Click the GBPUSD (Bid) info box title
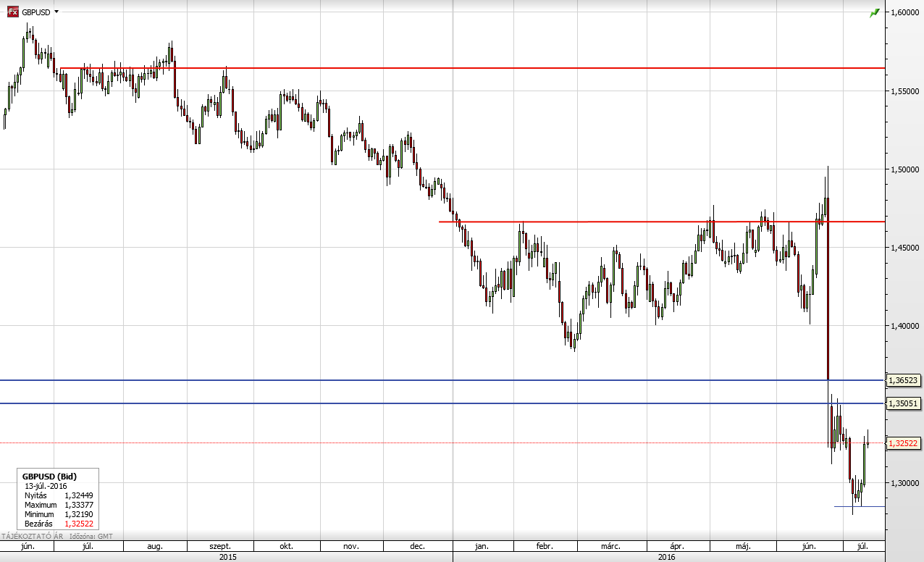Image resolution: width=924 pixels, height=562 pixels. pyautogui.click(x=49, y=476)
